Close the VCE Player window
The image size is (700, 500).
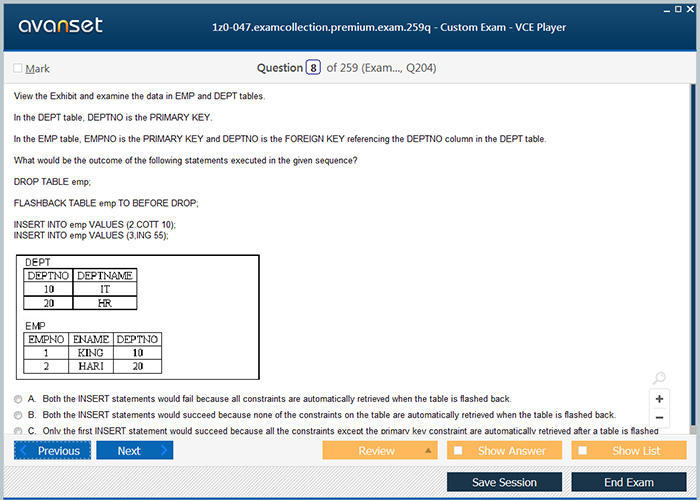pyautogui.click(x=690, y=9)
